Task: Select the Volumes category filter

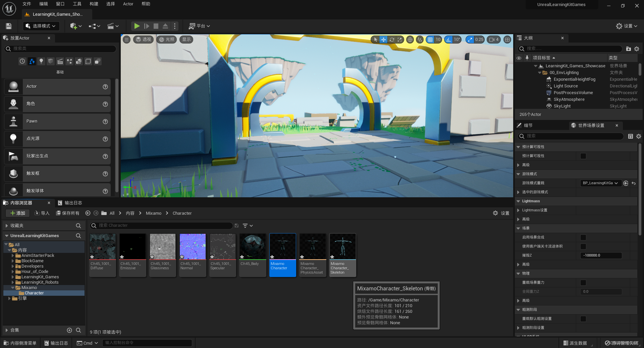Action: 88,61
